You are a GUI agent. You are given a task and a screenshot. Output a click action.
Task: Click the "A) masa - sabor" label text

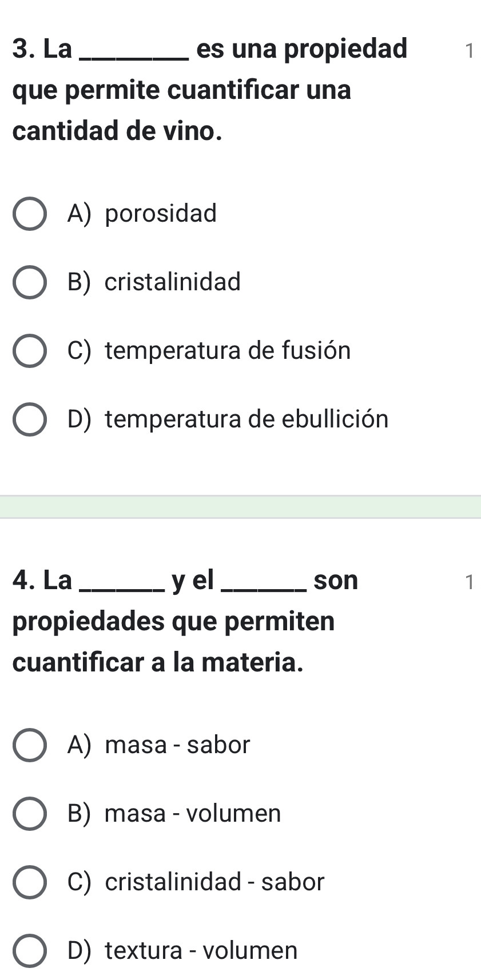(158, 745)
